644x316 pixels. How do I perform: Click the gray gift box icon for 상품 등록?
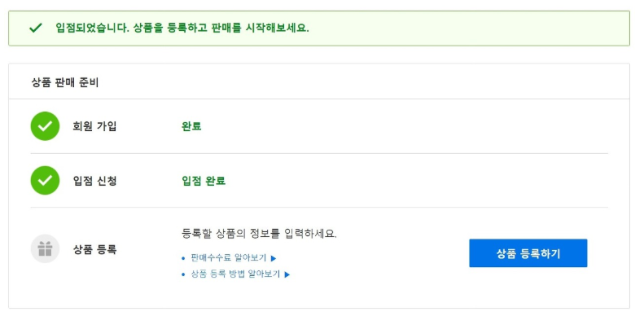tap(45, 248)
